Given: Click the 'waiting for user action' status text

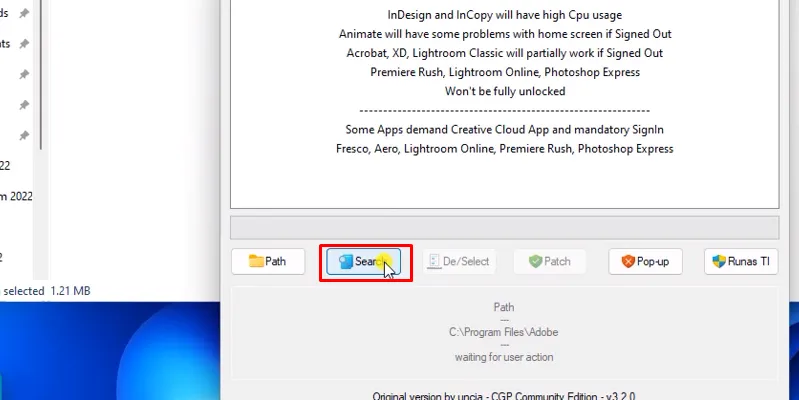Looking at the screenshot, I should tap(504, 357).
